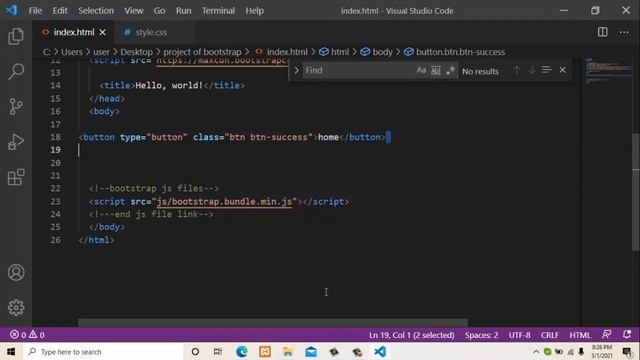This screenshot has width=640, height=360.
Task: Click the project of bootstrap breadcrumb
Action: (x=202, y=52)
